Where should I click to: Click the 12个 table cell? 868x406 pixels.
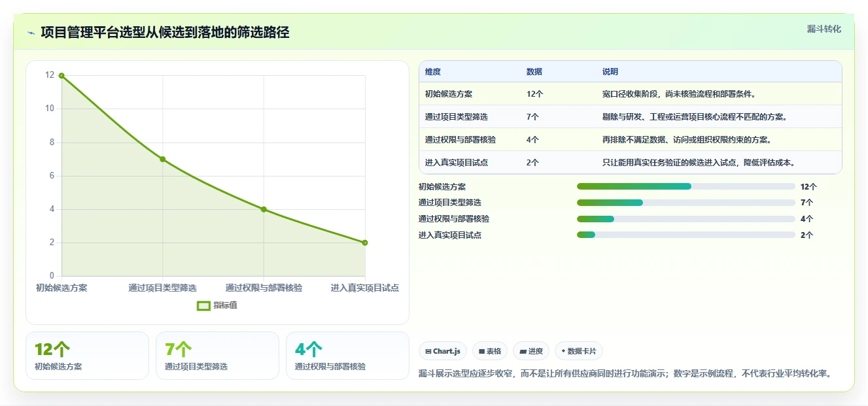[535, 94]
